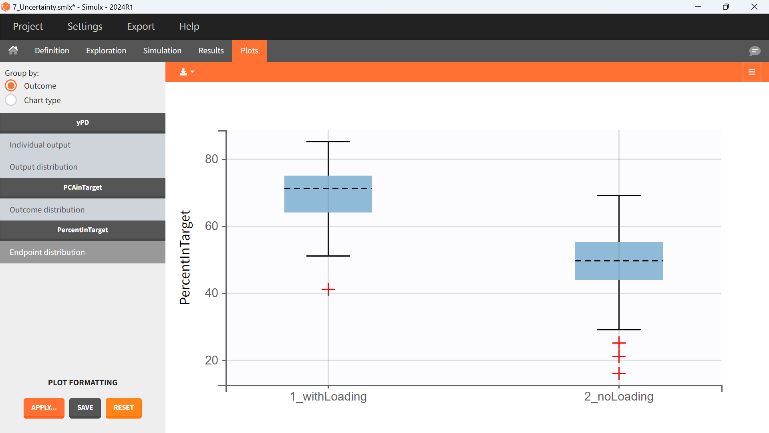Click the export plot download icon

[x=185, y=72]
